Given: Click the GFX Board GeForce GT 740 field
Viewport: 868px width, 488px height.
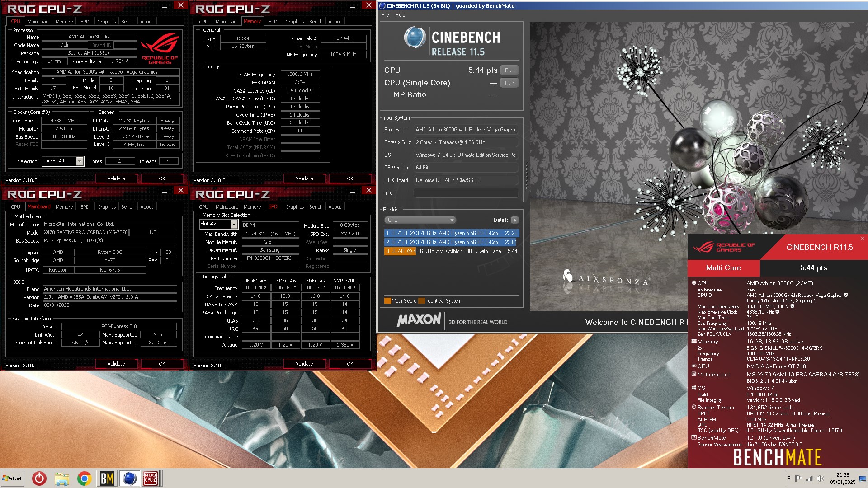Looking at the screenshot, I should pos(466,180).
